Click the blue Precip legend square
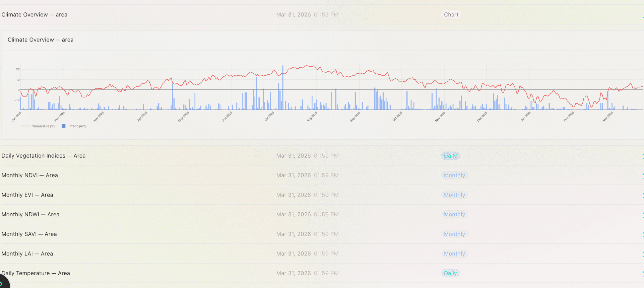Image resolution: width=644 pixels, height=288 pixels. [x=64, y=126]
